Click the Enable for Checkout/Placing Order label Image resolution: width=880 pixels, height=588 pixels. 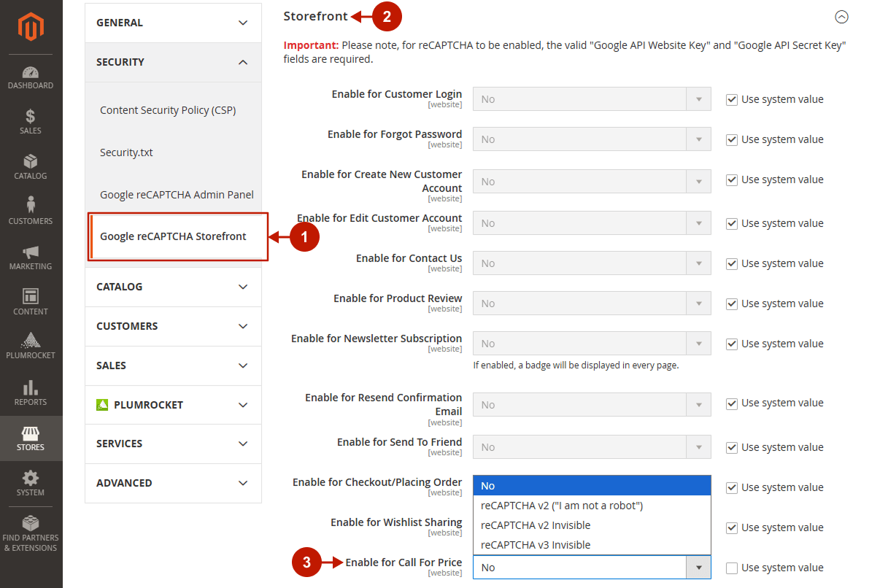377,481
